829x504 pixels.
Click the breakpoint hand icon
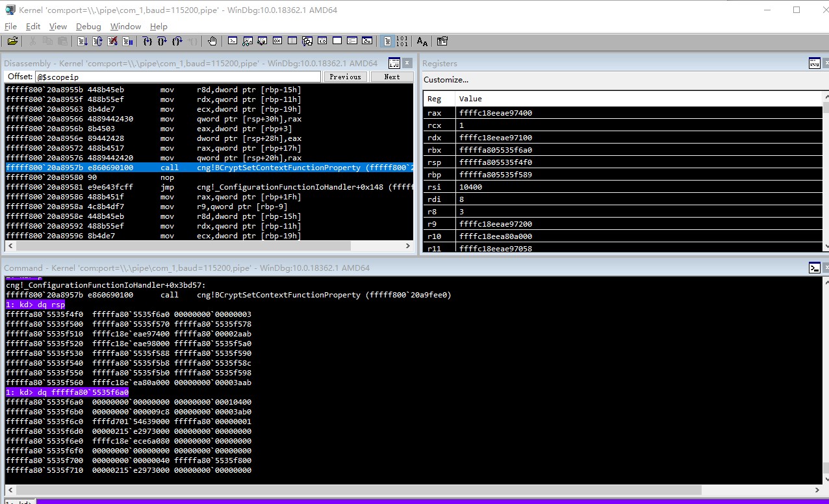tap(212, 41)
